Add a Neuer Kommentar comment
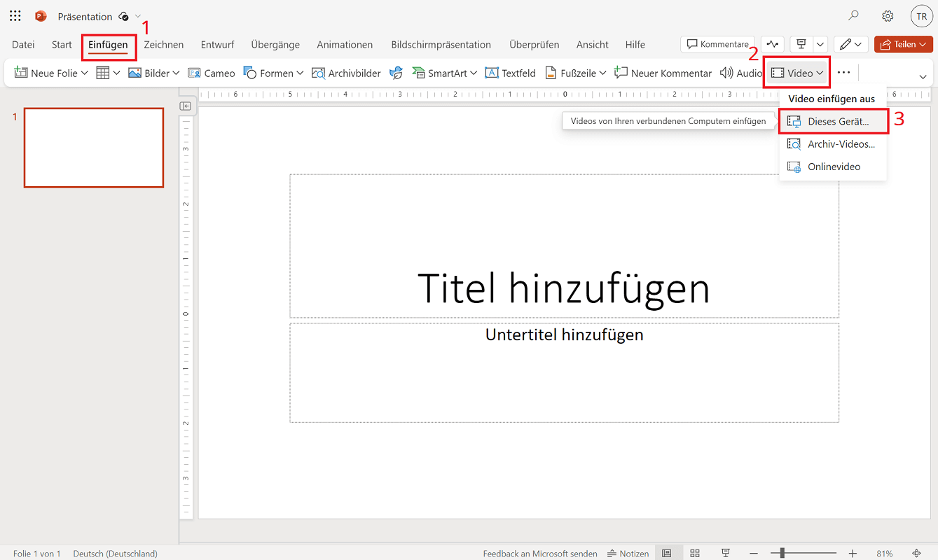This screenshot has width=938, height=560. point(663,73)
